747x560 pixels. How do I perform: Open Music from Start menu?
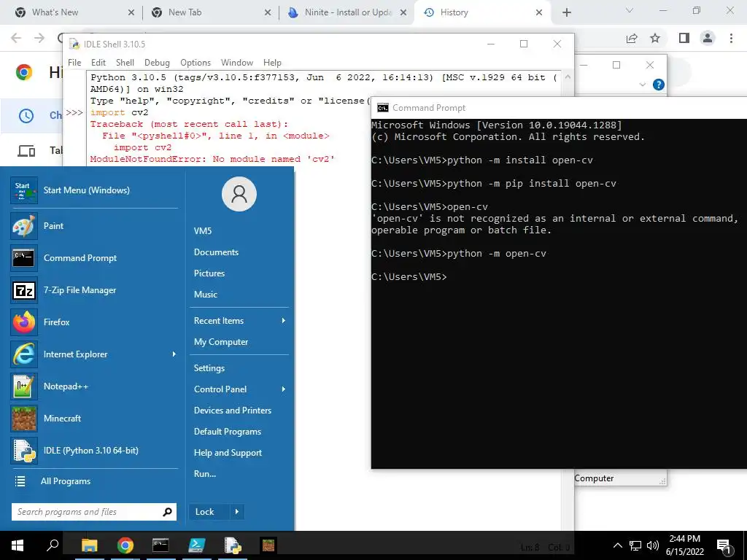(205, 295)
